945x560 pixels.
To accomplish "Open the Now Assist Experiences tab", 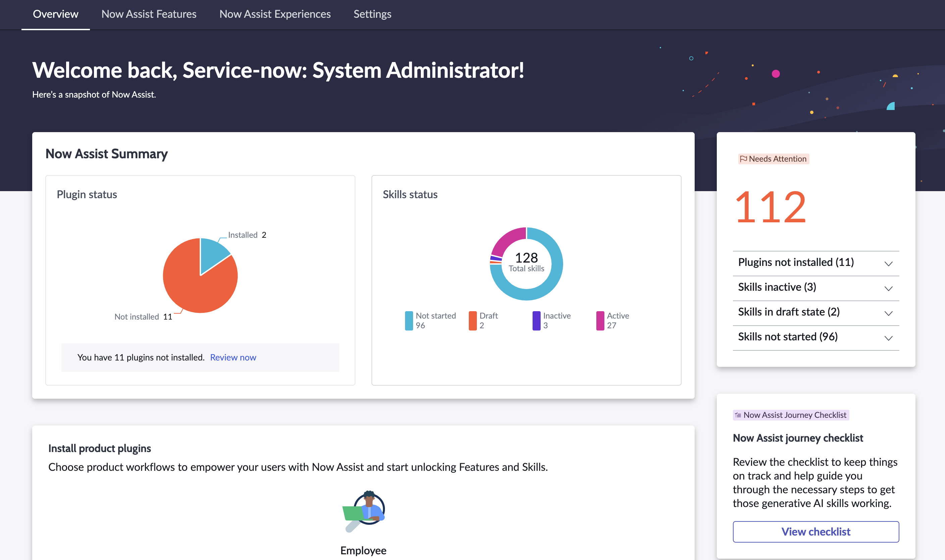I will pos(275,14).
